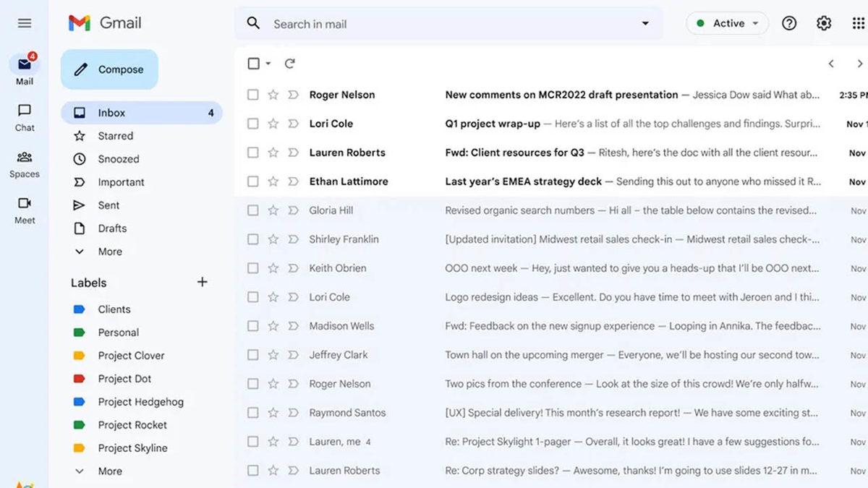The height and width of the screenshot is (488, 868).
Task: Open the Active status dropdown
Action: coord(727,22)
